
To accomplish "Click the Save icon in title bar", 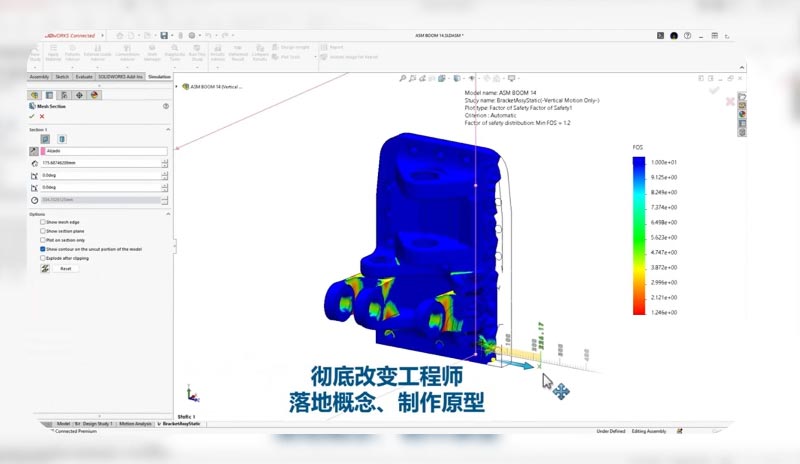I will pos(164,35).
